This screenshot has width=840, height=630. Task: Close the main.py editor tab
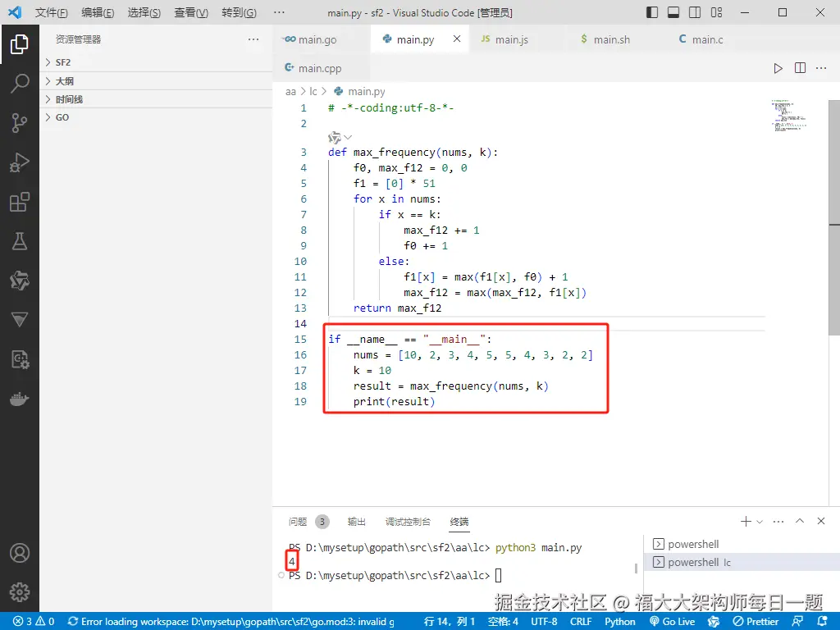[x=456, y=39]
